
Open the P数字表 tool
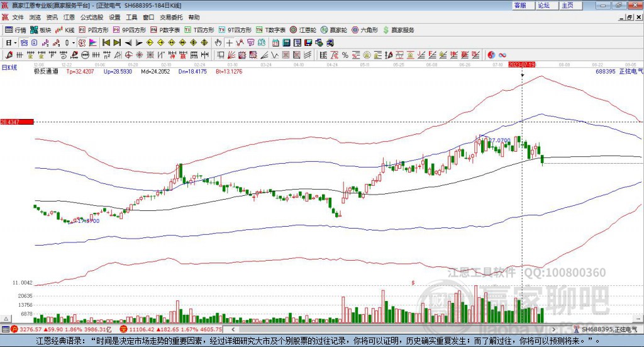tap(165, 30)
